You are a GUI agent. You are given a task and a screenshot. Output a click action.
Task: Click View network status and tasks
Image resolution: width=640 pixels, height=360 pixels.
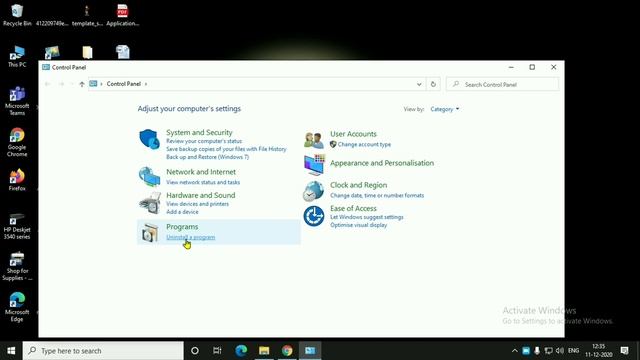point(203,182)
